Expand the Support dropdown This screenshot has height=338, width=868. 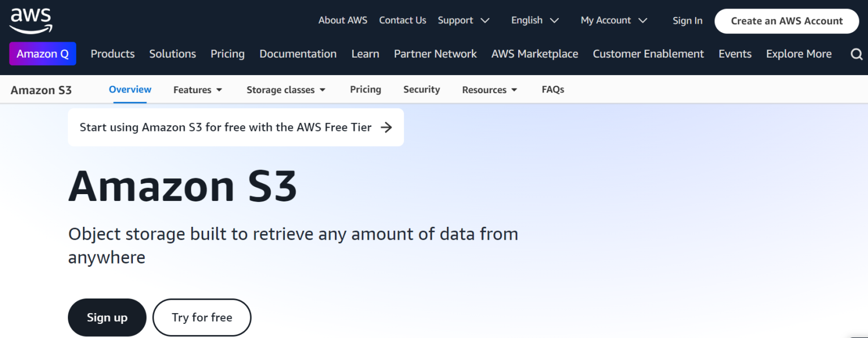463,20
